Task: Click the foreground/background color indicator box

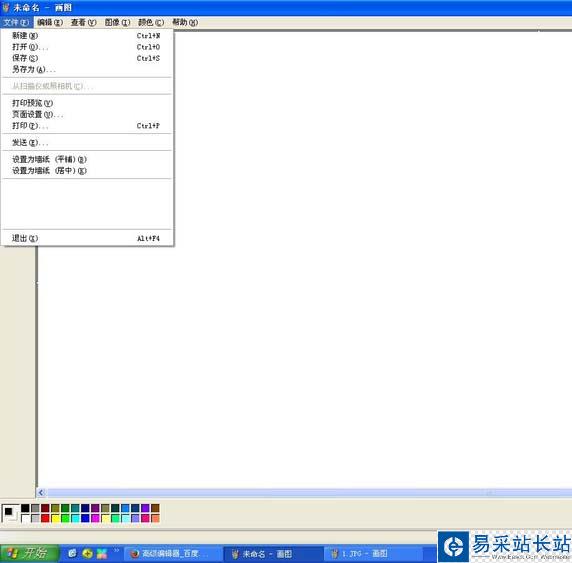Action: (9, 513)
